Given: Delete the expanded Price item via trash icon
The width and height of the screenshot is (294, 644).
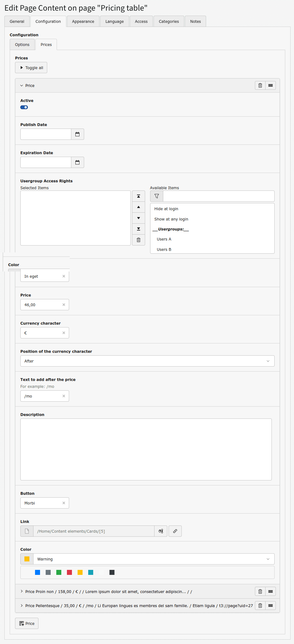Looking at the screenshot, I should pos(260,85).
